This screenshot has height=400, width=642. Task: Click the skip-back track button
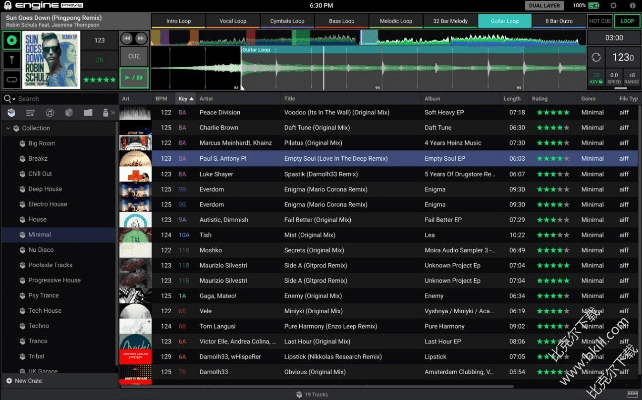click(x=127, y=38)
